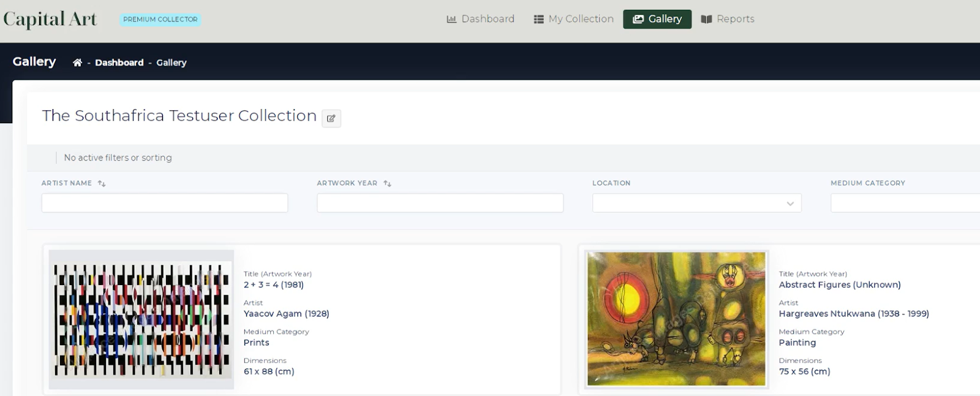
Task: Focus the Artwork Year filter field
Action: coord(440,203)
